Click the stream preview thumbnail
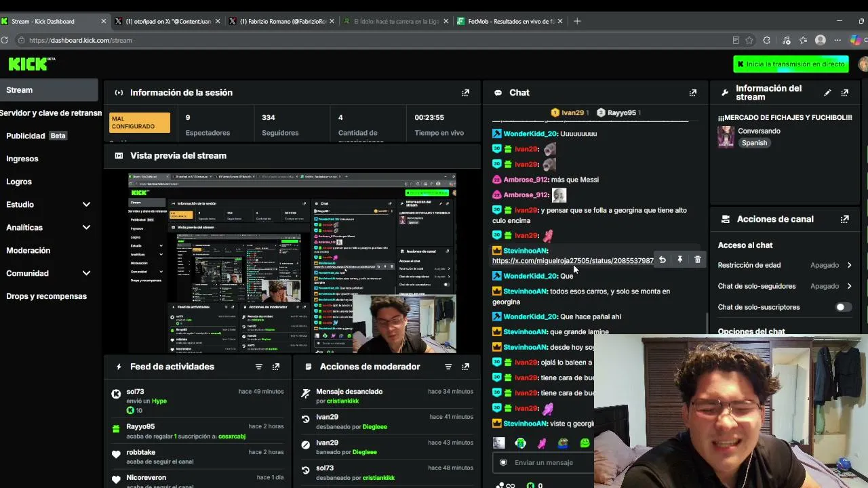868x488 pixels. [x=292, y=263]
